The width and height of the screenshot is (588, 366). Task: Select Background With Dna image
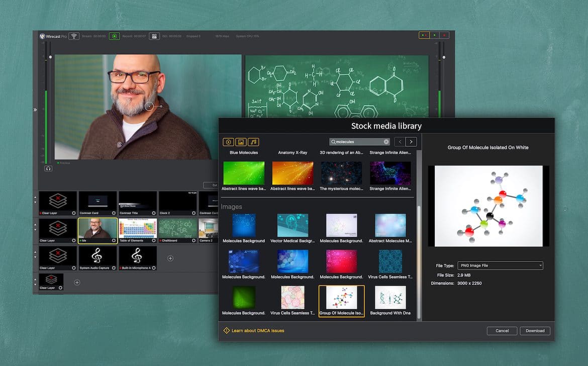tap(390, 298)
